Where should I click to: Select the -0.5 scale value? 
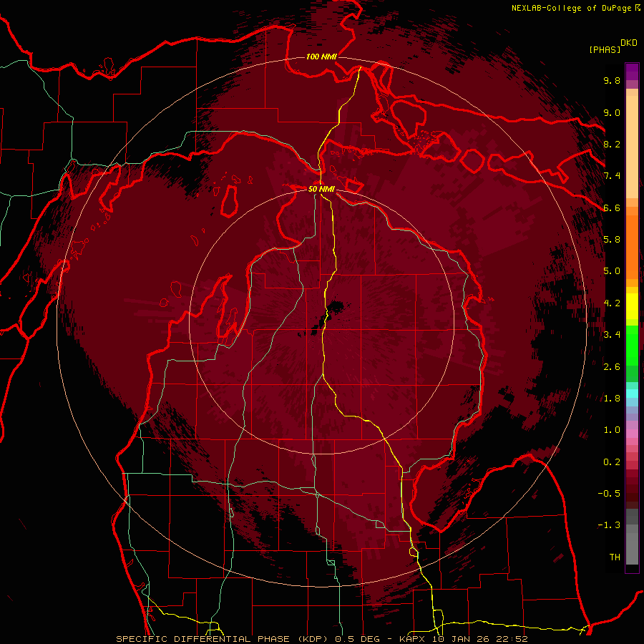coord(609,494)
